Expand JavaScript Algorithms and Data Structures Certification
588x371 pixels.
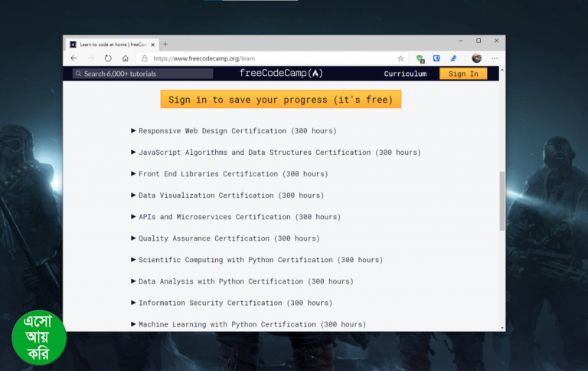[279, 153]
